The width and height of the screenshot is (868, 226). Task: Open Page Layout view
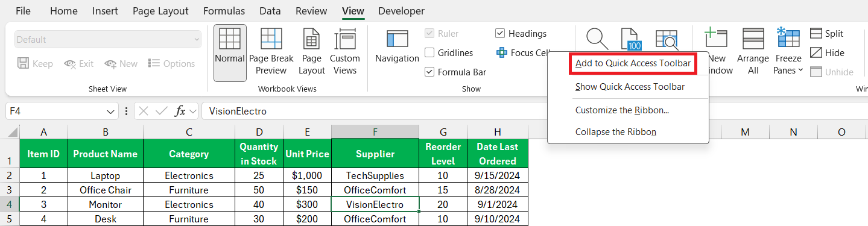coord(312,52)
